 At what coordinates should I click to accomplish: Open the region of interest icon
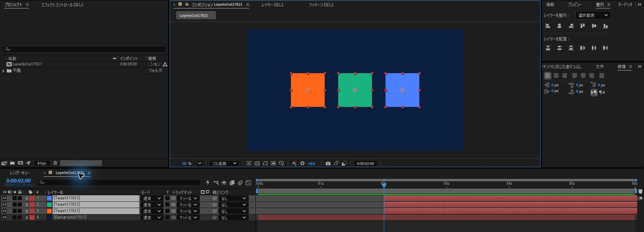click(x=273, y=164)
